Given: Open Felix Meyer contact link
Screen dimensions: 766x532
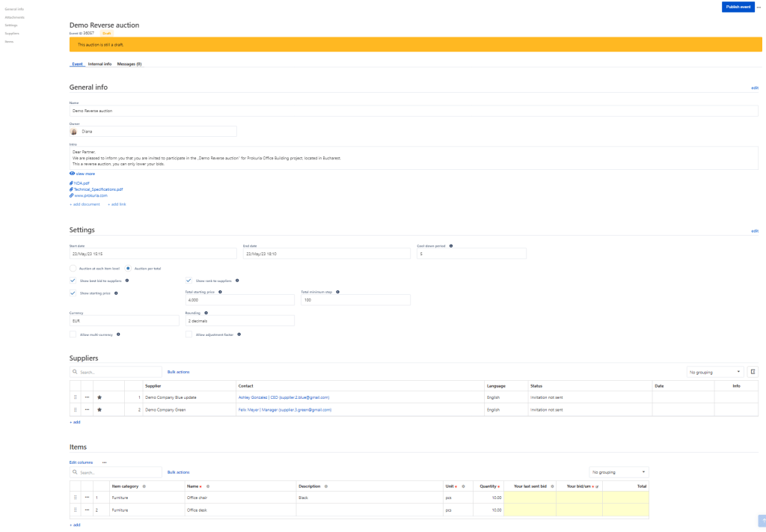Looking at the screenshot, I should pos(285,409).
